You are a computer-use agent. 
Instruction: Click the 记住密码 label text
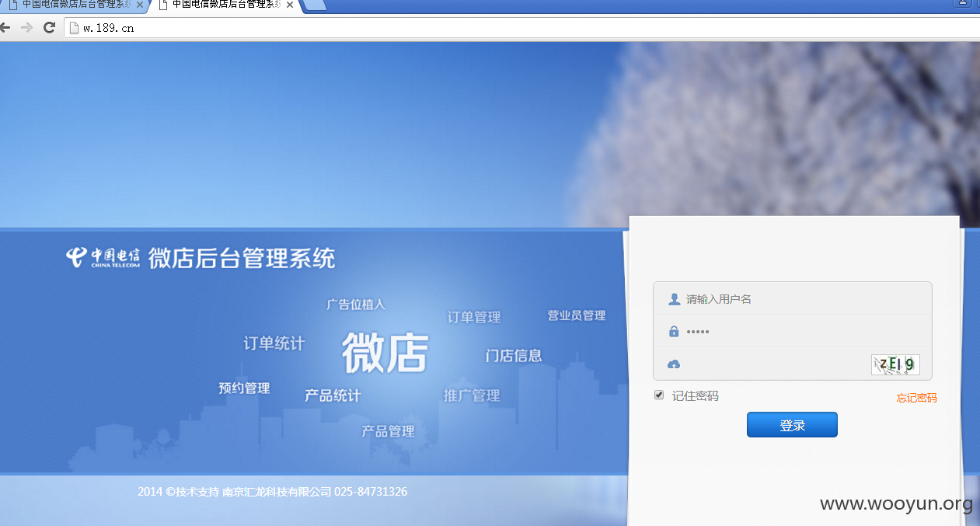(696, 396)
